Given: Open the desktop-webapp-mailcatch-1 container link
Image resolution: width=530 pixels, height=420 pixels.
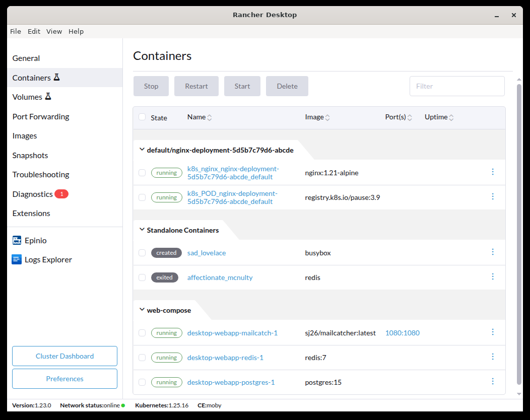Looking at the screenshot, I should coord(232,333).
